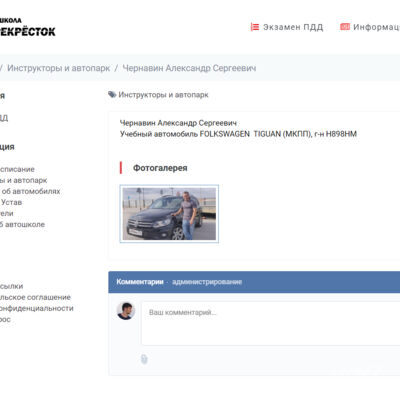The height and width of the screenshot is (400, 400).
Task: Open the пользовательское соглашение sidebar link
Action: tap(35, 297)
